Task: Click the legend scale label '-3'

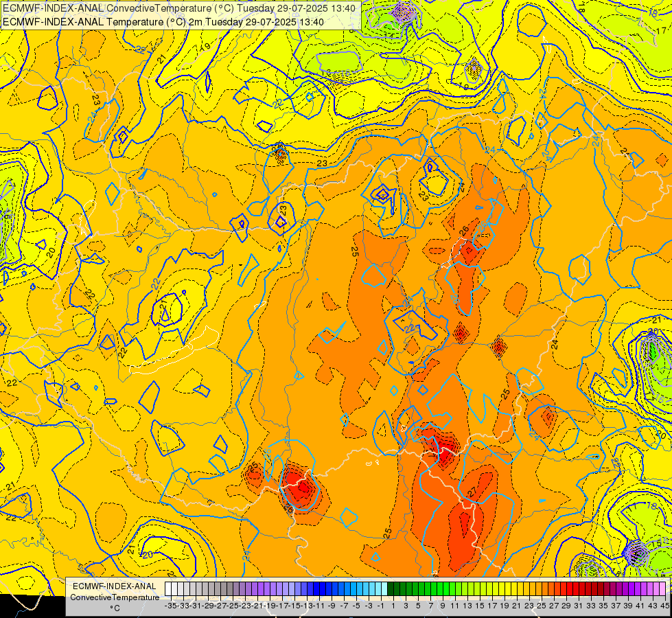Action: (x=369, y=606)
